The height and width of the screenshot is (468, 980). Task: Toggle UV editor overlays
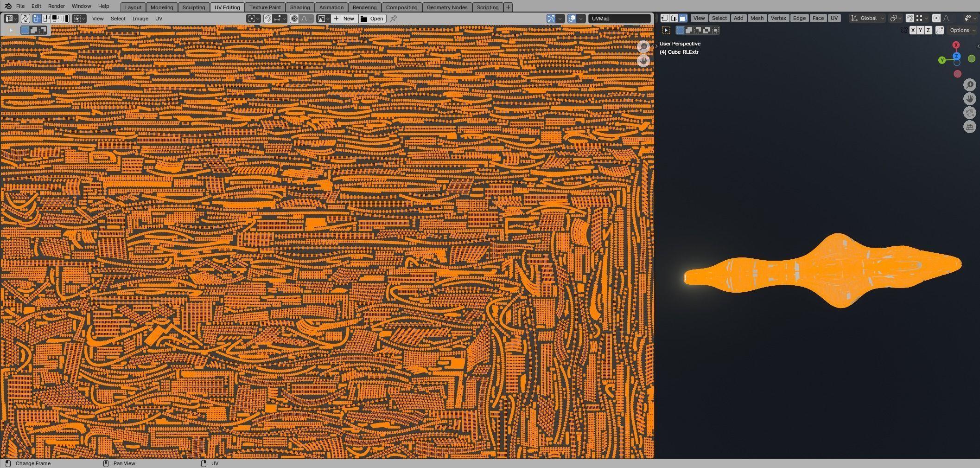572,19
